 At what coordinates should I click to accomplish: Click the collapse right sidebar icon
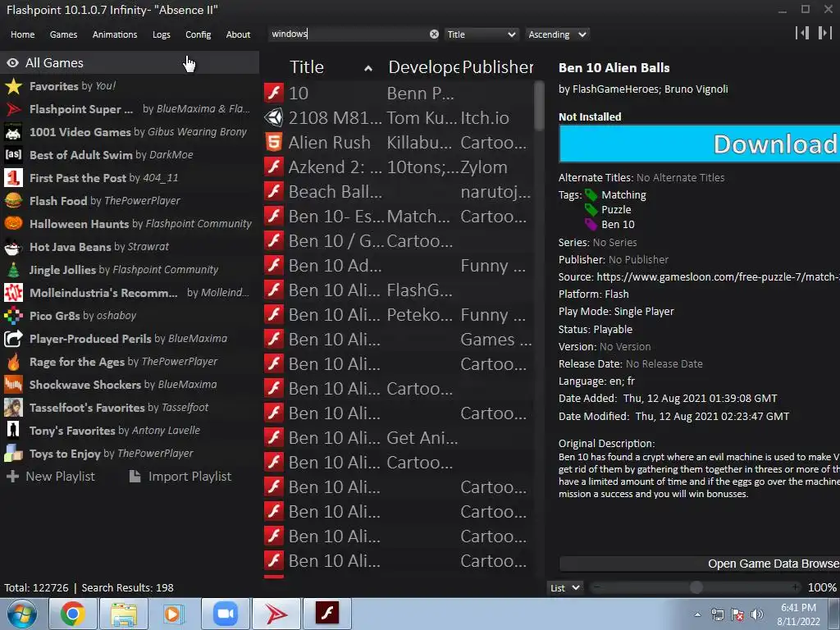[x=825, y=33]
